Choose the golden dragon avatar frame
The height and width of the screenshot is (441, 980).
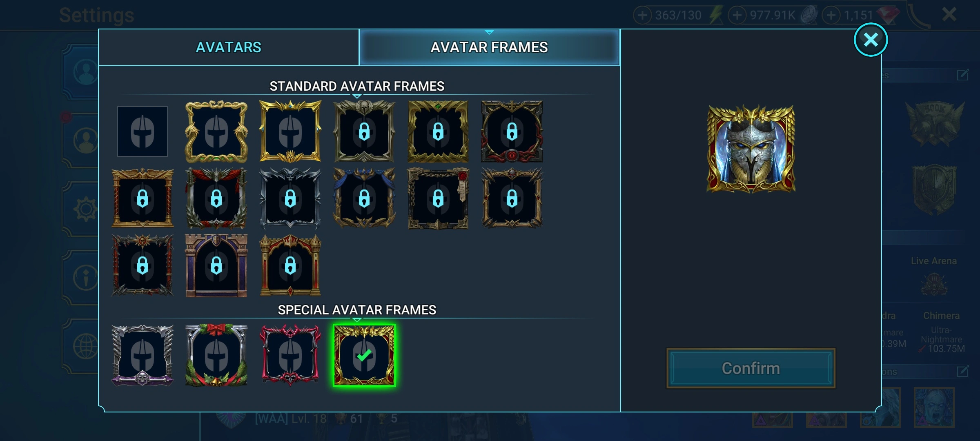[216, 131]
